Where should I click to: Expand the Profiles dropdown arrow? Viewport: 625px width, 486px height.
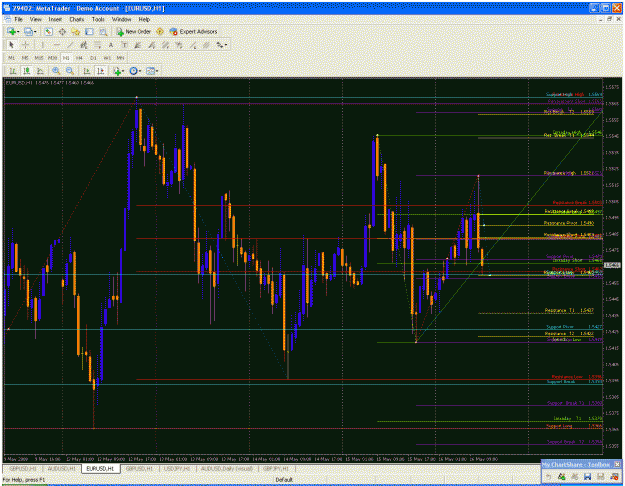coord(35,31)
